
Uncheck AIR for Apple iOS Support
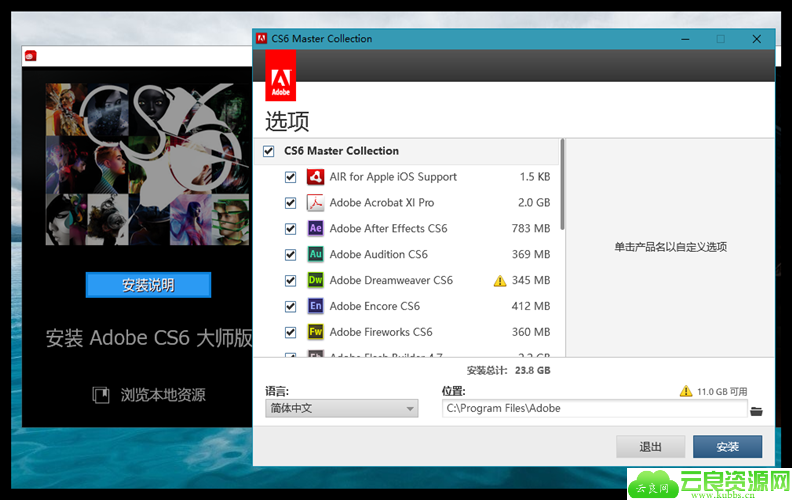click(290, 177)
